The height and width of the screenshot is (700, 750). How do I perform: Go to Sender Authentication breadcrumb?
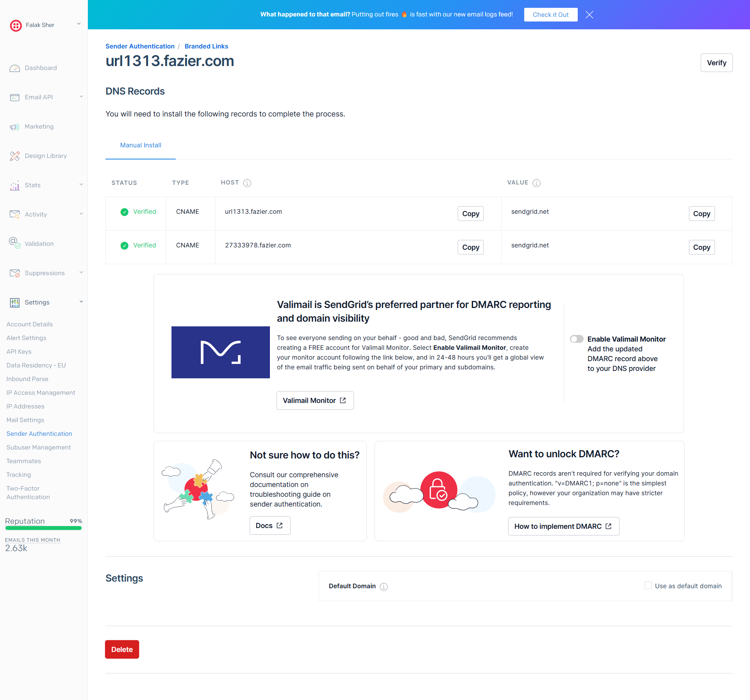140,46
